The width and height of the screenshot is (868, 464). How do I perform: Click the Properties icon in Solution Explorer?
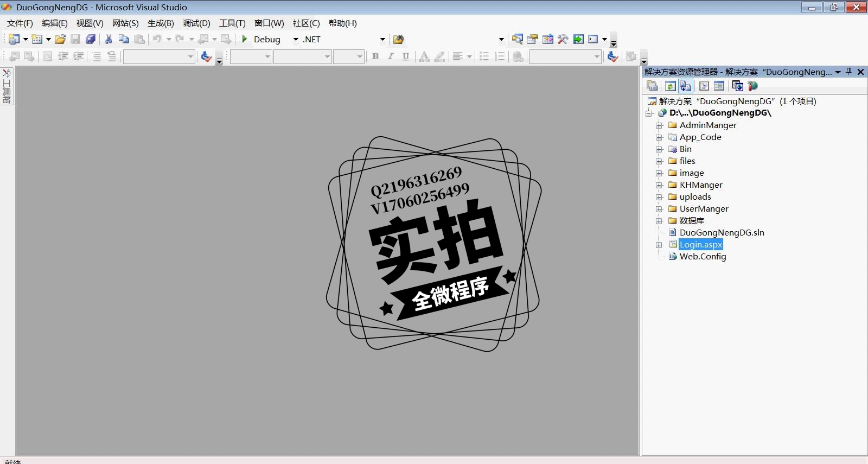point(653,86)
